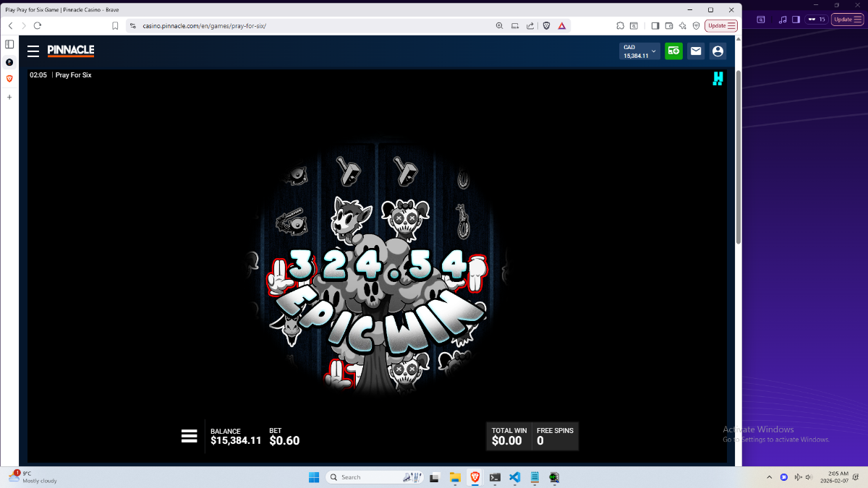Reload the casino page

[x=36, y=25]
